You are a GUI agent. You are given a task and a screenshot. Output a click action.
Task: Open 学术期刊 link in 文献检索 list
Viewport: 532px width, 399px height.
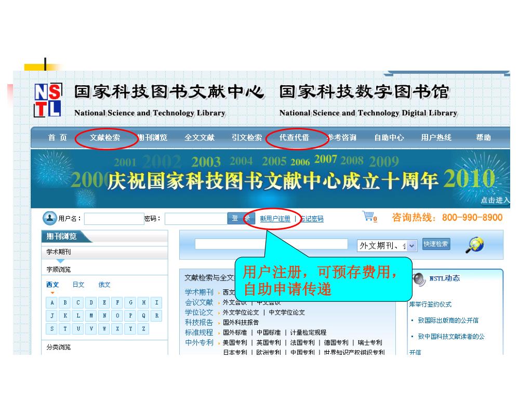click(x=199, y=292)
